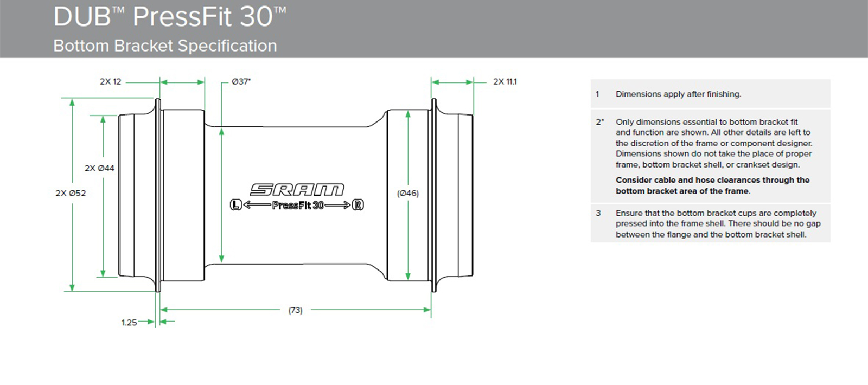Click the "(Ø46)" reference diameter label
The height and width of the screenshot is (385, 868).
[408, 193]
